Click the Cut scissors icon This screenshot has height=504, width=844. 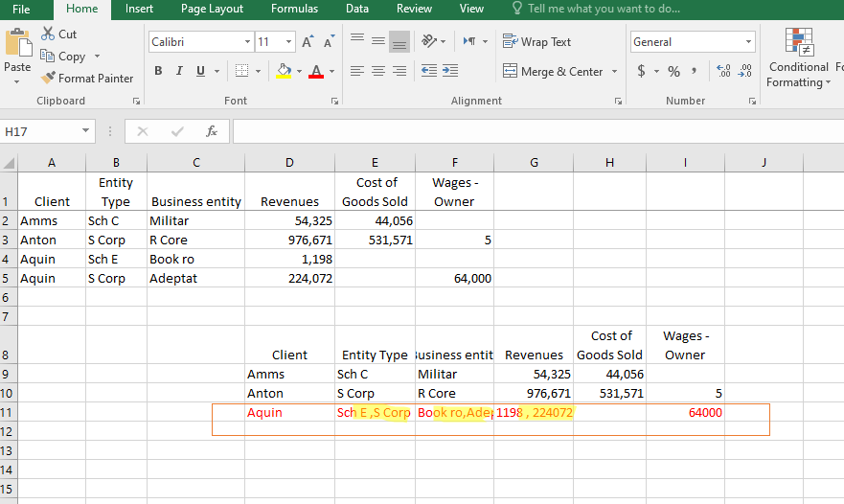[48, 34]
